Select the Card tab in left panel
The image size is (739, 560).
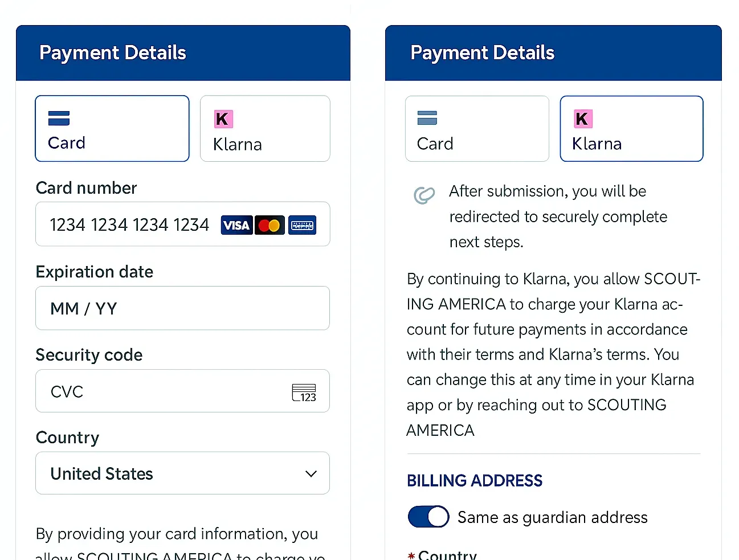coord(112,129)
